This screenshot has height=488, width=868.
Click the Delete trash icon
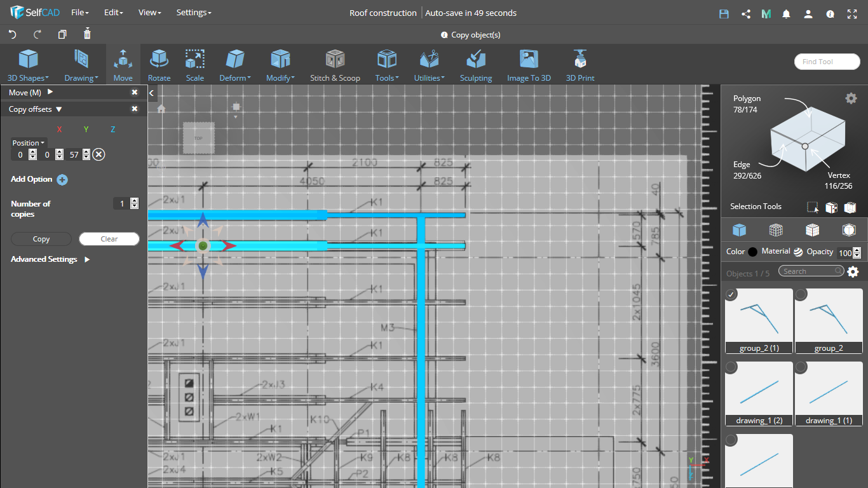pos(88,34)
